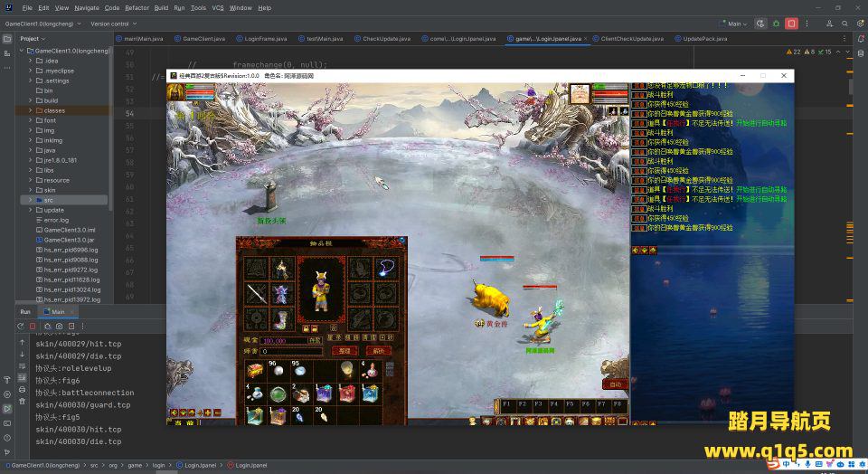The height and width of the screenshot is (474, 868).
Task: Expand the .idea folder in project tree
Action: (x=26, y=61)
